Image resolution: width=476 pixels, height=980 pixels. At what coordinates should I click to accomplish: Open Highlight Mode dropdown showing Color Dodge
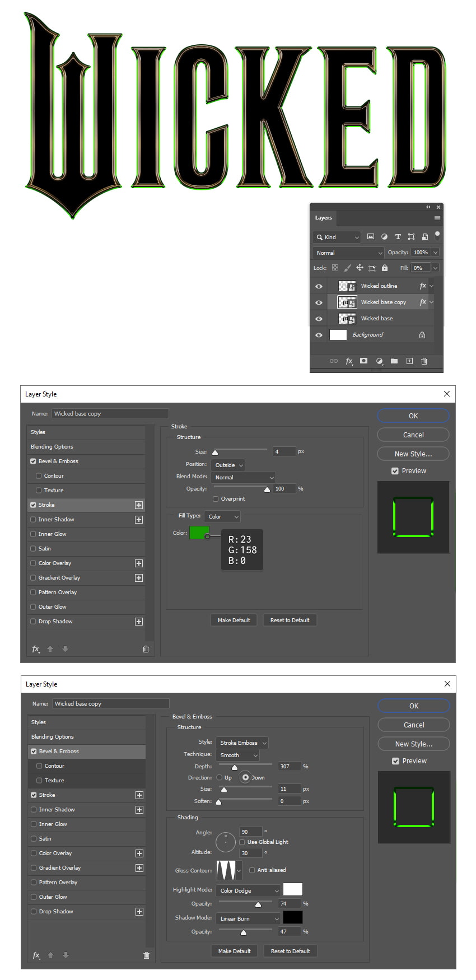(248, 890)
